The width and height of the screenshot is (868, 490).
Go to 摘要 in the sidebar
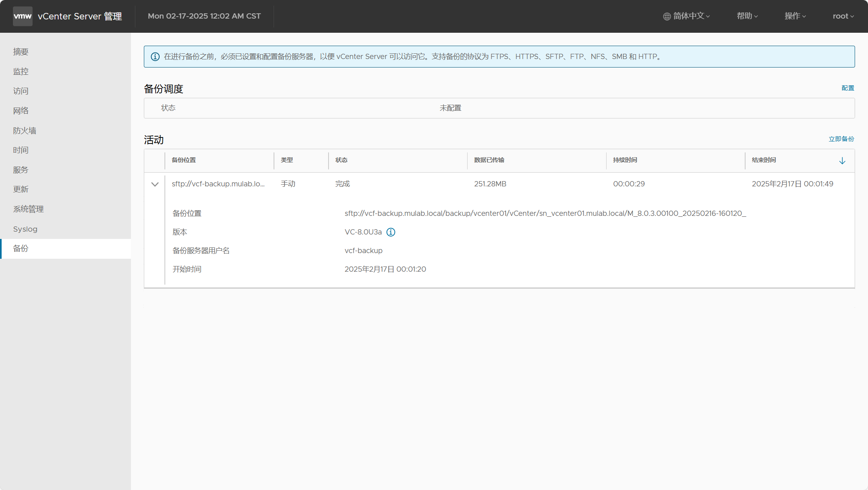coord(21,52)
